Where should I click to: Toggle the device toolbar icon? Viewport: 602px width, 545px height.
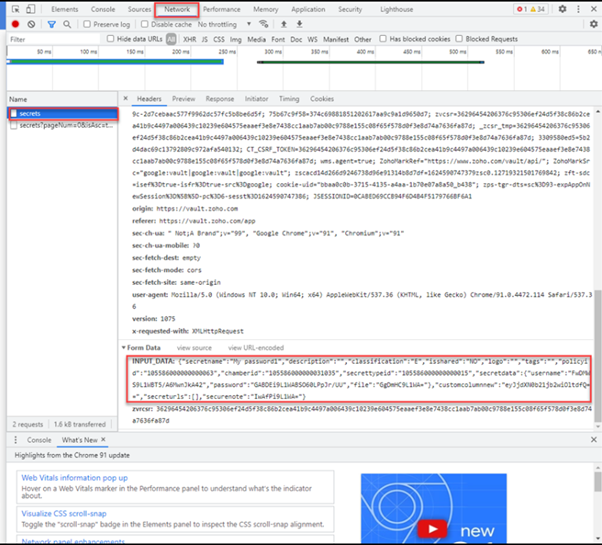click(31, 9)
